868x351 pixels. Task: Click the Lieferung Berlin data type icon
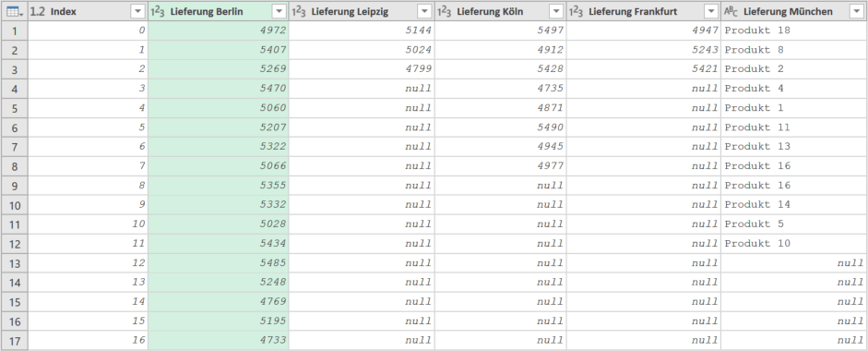pyautogui.click(x=158, y=12)
